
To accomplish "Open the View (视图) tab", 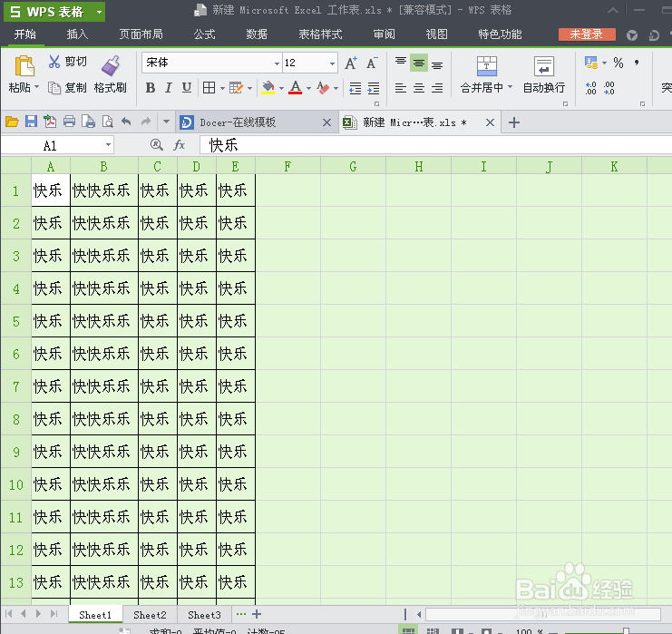I will pyautogui.click(x=437, y=34).
